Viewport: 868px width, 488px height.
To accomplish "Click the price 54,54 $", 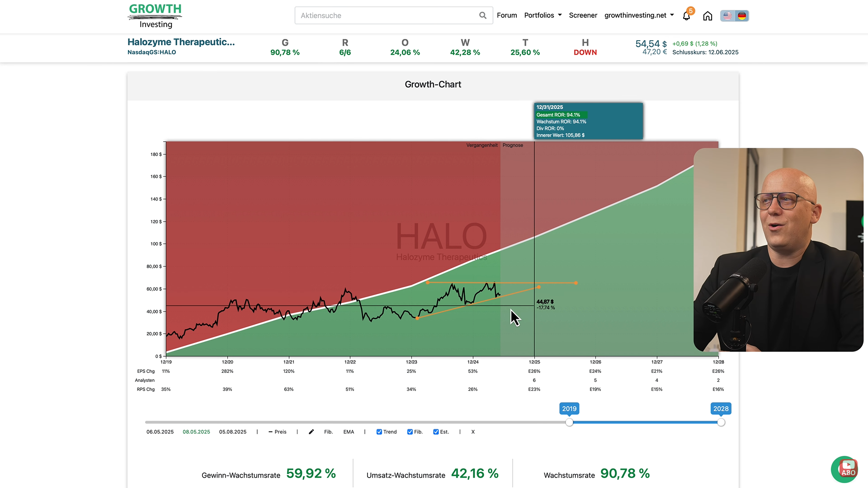I will (651, 43).
